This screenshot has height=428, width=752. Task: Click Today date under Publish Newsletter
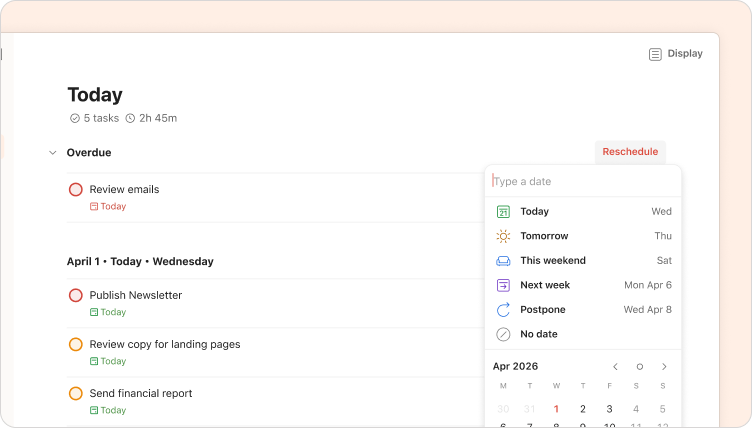click(108, 312)
